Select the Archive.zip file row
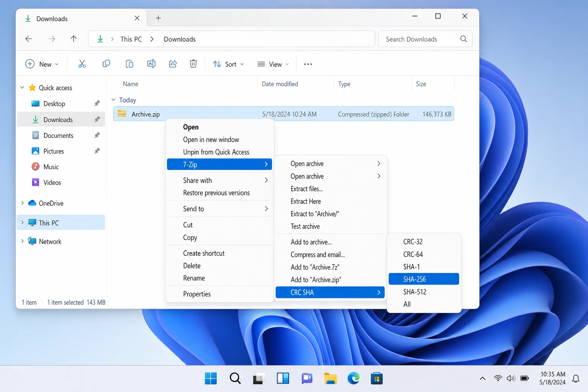Image resolution: width=588 pixels, height=392 pixels. (x=284, y=114)
